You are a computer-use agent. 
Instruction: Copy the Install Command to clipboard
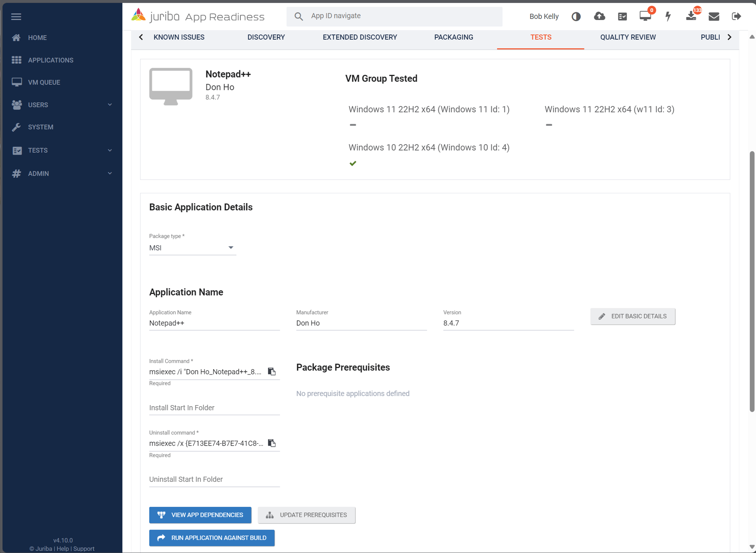click(x=272, y=371)
